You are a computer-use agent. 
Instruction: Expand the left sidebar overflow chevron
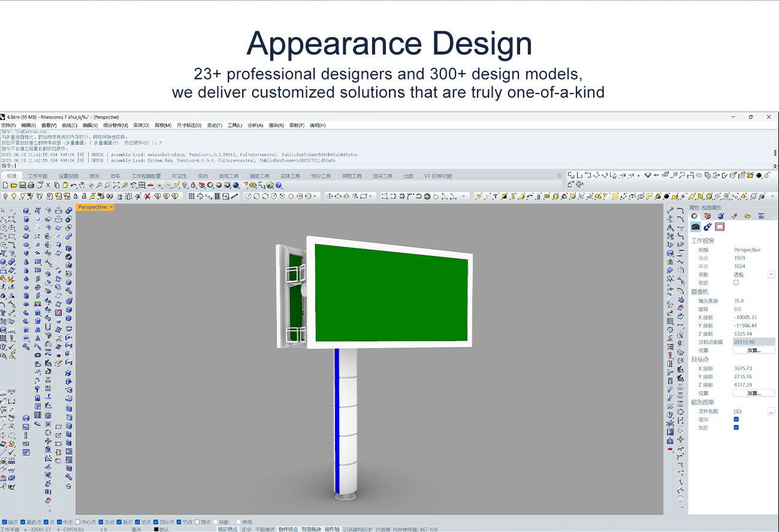click(x=49, y=511)
